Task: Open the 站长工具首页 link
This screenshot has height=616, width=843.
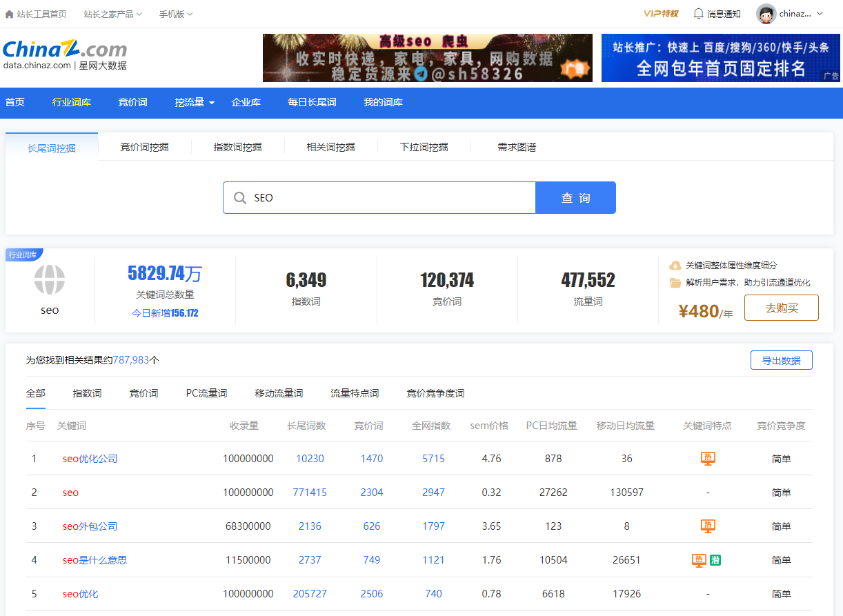Action: coord(42,14)
